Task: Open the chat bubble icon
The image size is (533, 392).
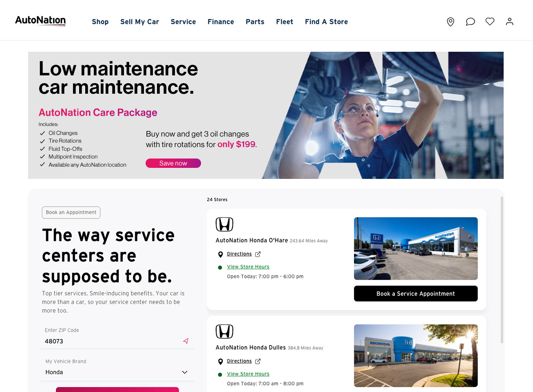Action: [470, 22]
